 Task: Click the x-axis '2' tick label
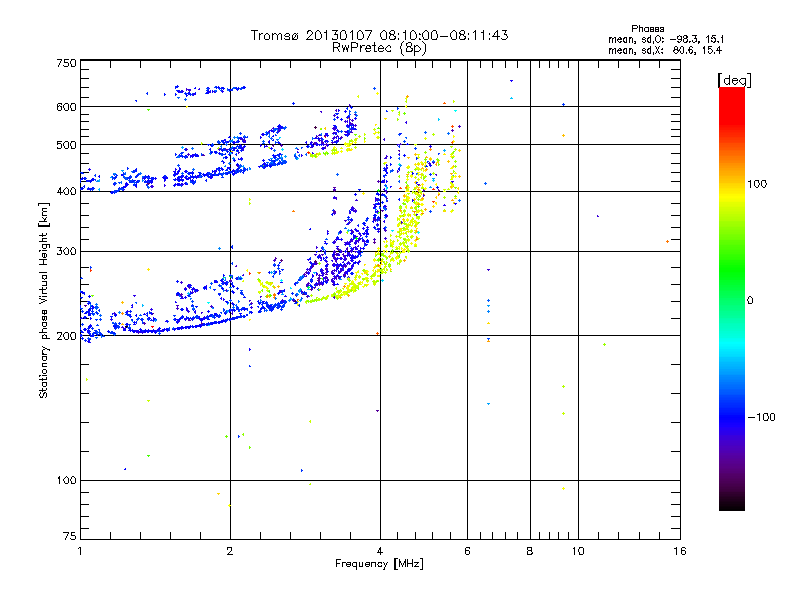pyautogui.click(x=230, y=551)
